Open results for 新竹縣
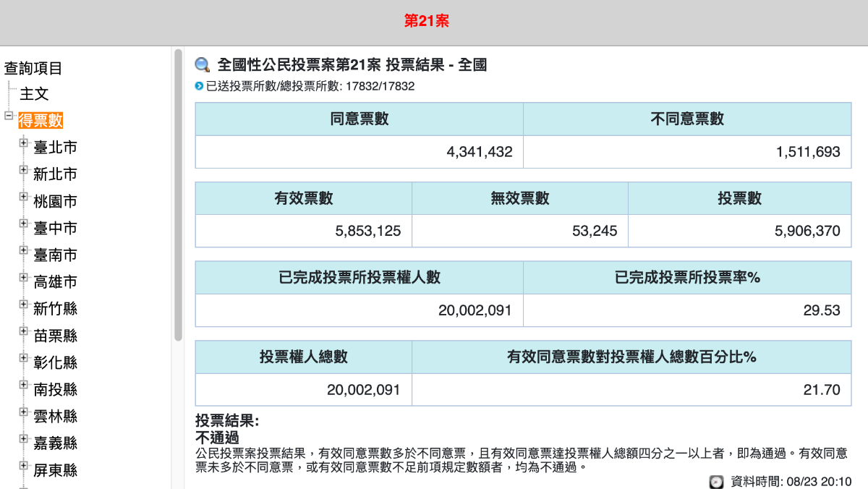 [55, 309]
